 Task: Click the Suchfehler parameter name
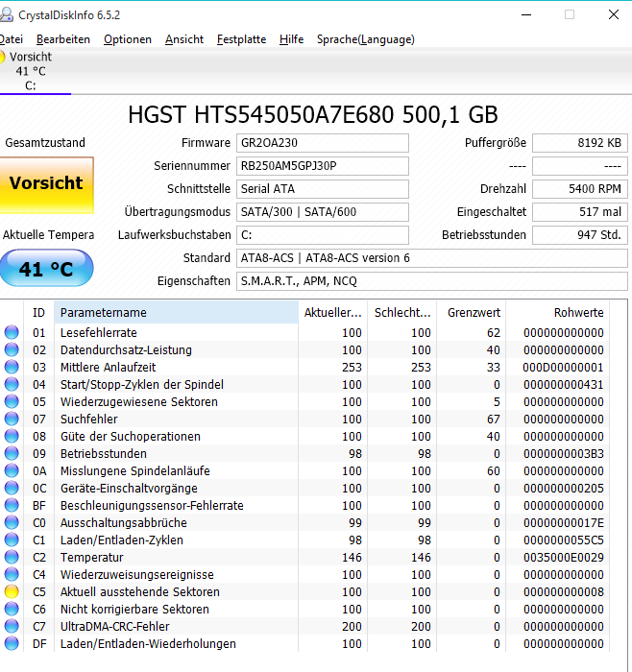pos(88,420)
